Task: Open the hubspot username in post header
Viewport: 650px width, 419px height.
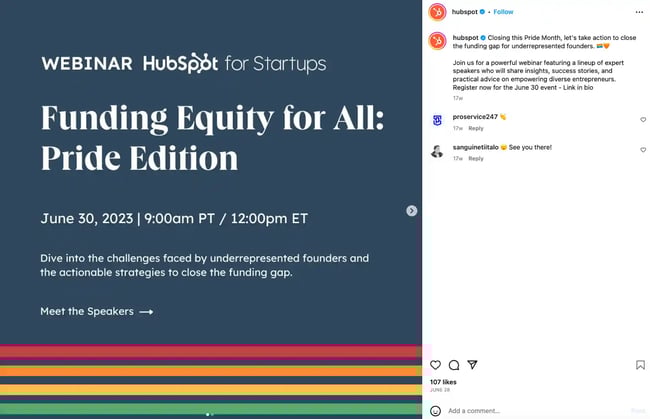Action: click(x=464, y=12)
